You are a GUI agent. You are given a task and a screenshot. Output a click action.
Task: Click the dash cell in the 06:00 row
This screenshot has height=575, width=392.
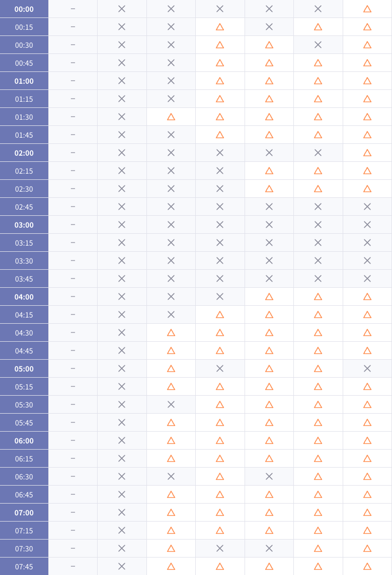73,440
